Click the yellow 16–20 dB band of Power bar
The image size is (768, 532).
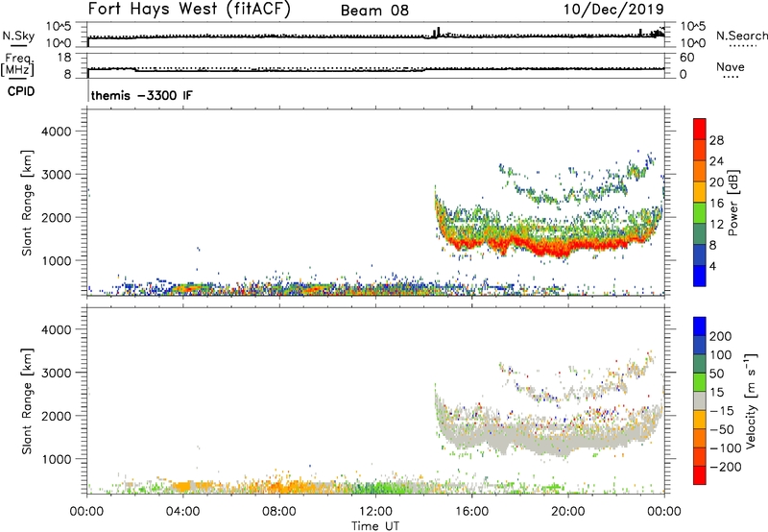(x=700, y=192)
